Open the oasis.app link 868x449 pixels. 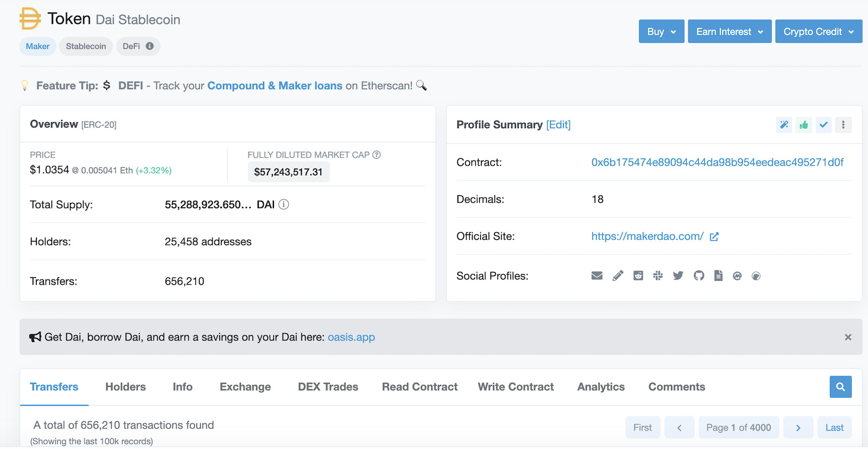tap(351, 337)
